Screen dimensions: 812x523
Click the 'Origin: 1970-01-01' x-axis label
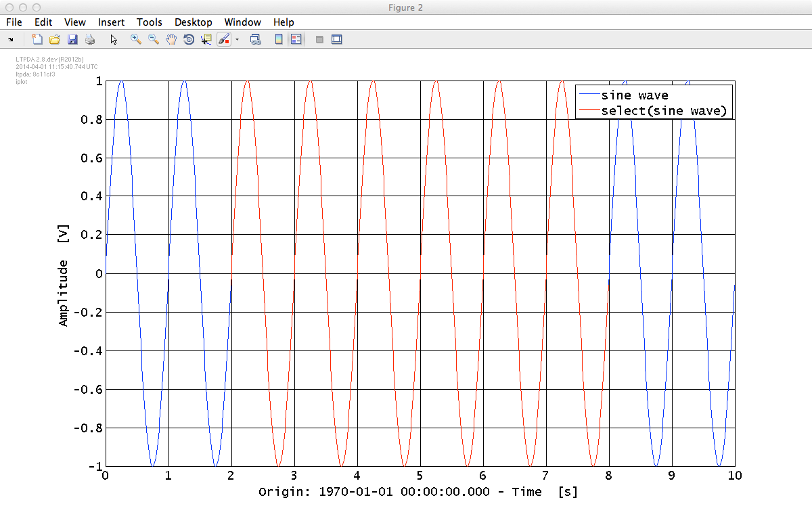click(418, 492)
